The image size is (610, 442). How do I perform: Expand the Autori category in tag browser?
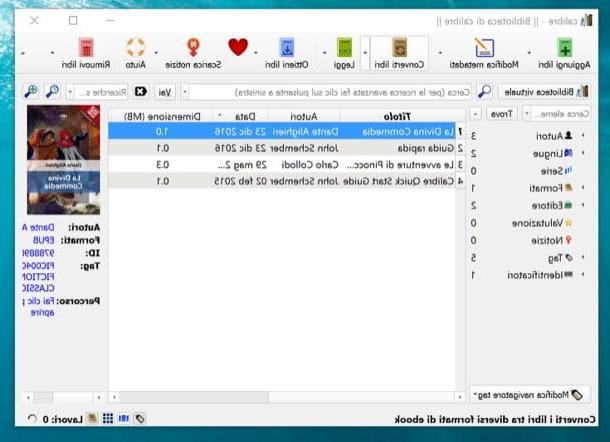(x=583, y=135)
